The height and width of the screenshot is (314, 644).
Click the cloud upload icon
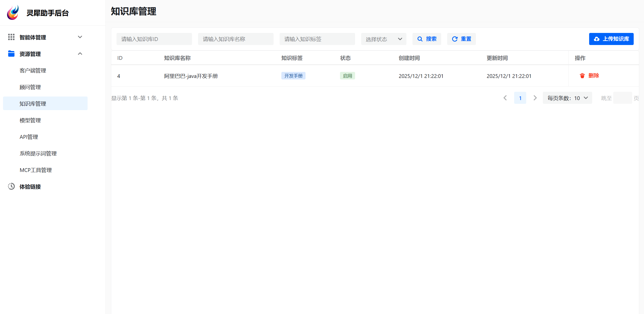[596, 39]
